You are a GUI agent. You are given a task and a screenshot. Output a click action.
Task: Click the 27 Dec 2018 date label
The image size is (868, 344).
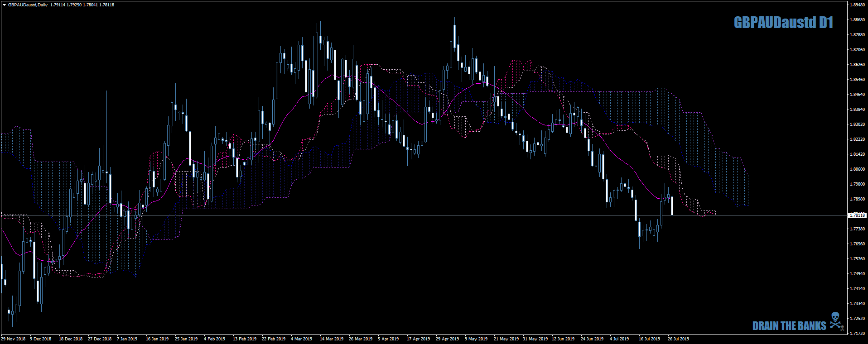point(100,339)
